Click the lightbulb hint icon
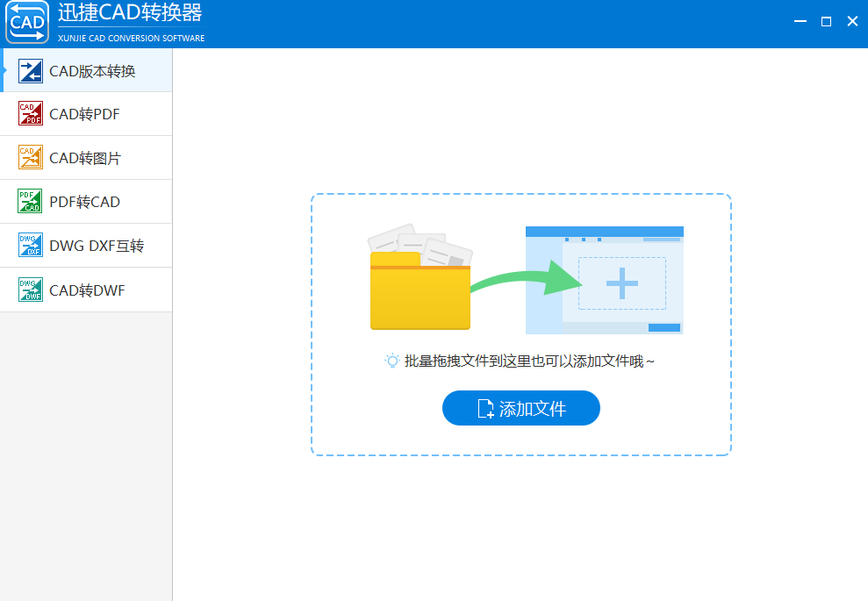 (392, 361)
